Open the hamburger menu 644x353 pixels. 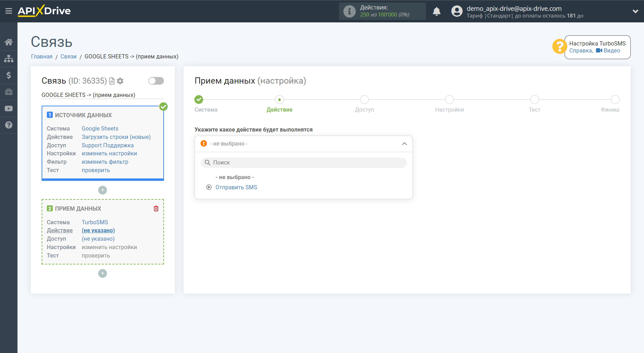(x=9, y=11)
